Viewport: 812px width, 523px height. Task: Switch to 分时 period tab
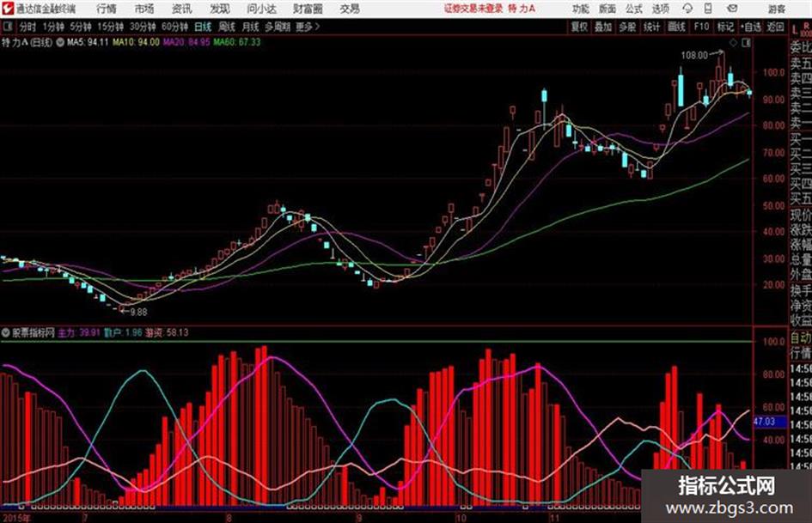(x=27, y=27)
